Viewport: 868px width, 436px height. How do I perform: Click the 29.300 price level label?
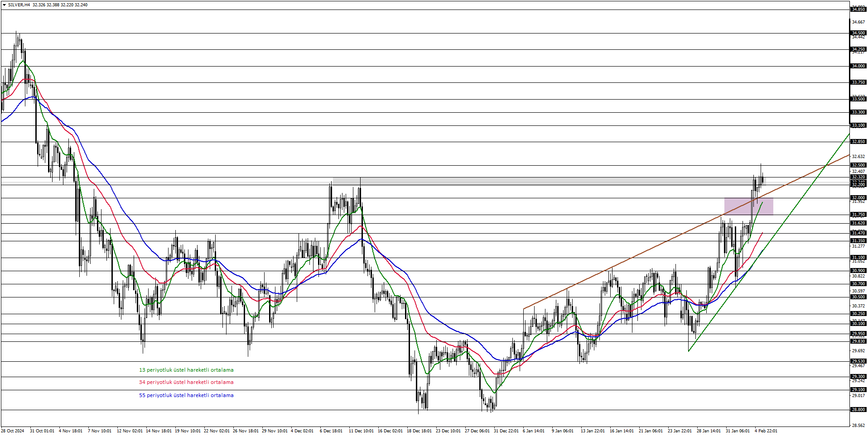(858, 377)
